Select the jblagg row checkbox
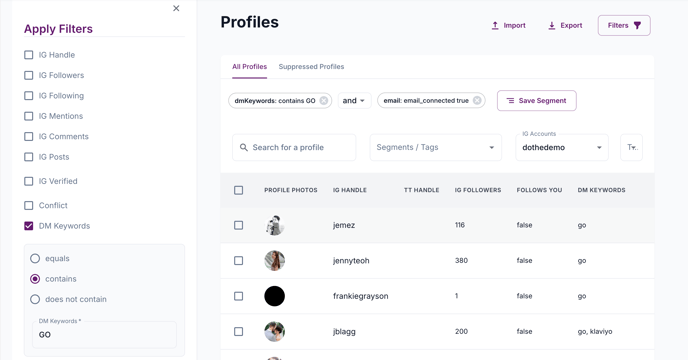This screenshot has height=360, width=688. [238, 332]
